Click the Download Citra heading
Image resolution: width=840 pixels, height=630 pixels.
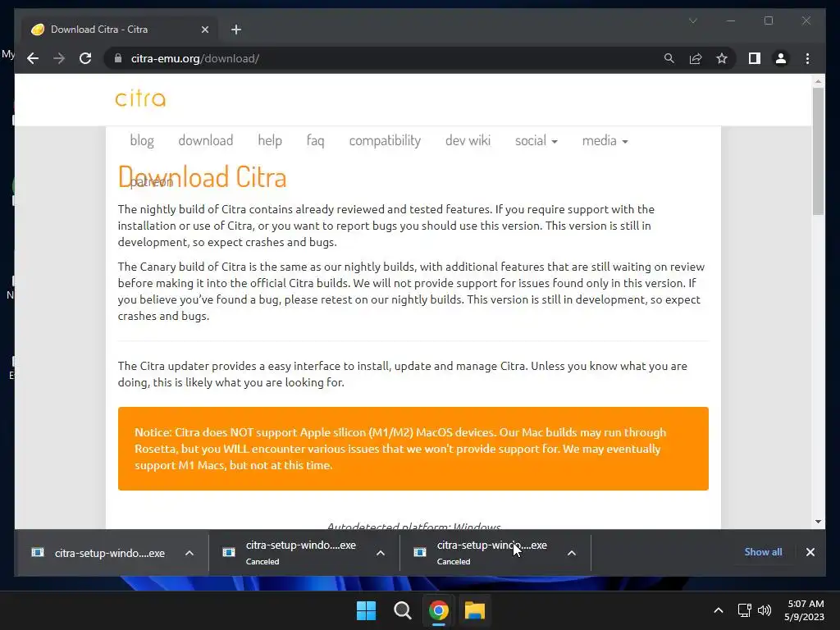(x=202, y=177)
